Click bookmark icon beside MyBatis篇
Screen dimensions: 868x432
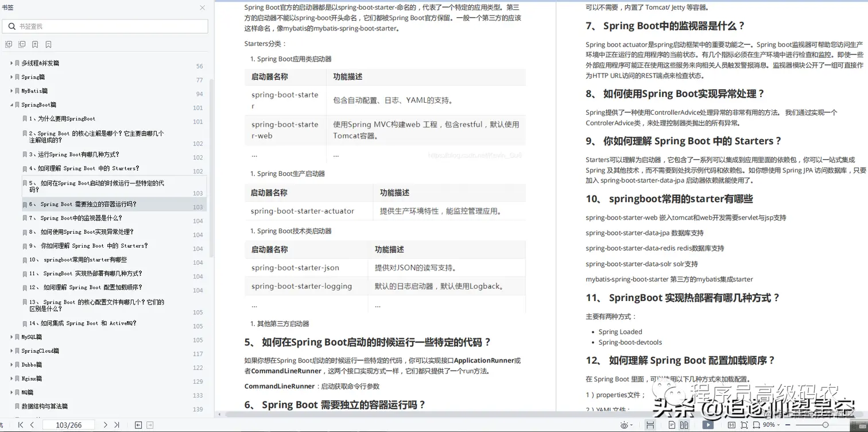pyautogui.click(x=17, y=91)
